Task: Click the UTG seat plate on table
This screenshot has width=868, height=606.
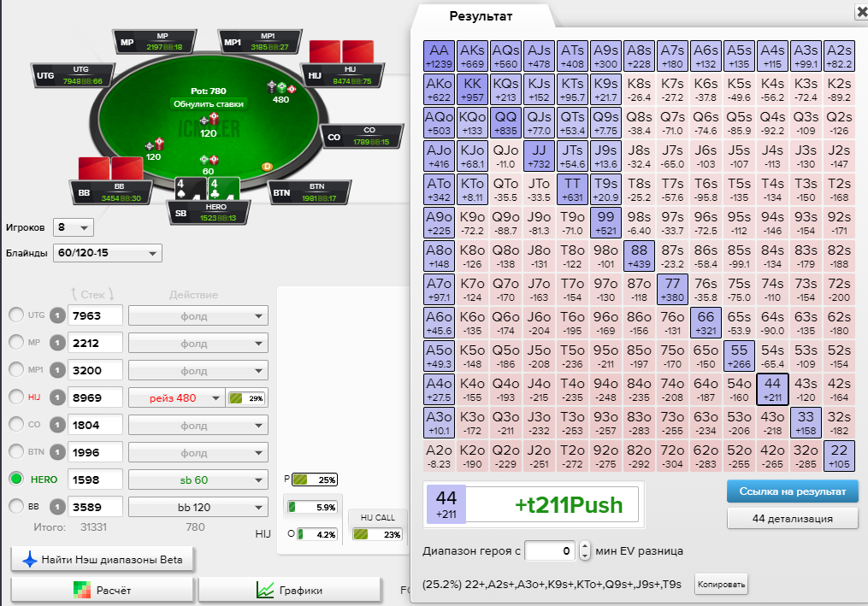Action: 74,75
